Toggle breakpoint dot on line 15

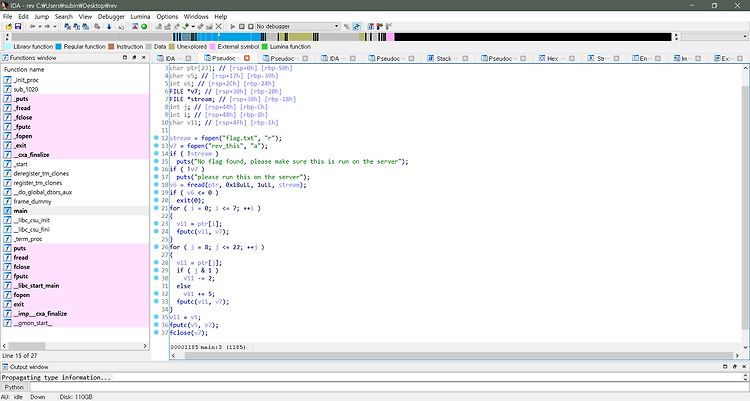[156, 161]
